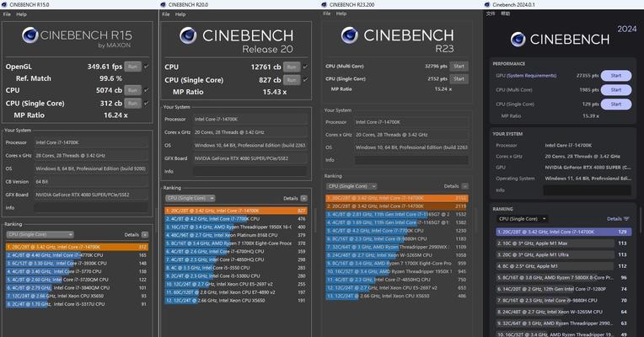Viewport: 644px width, 337px height.
Task: Select Cinebench 2024 ranking row Apple M1 Ultra
Action: pyautogui.click(x=563, y=254)
